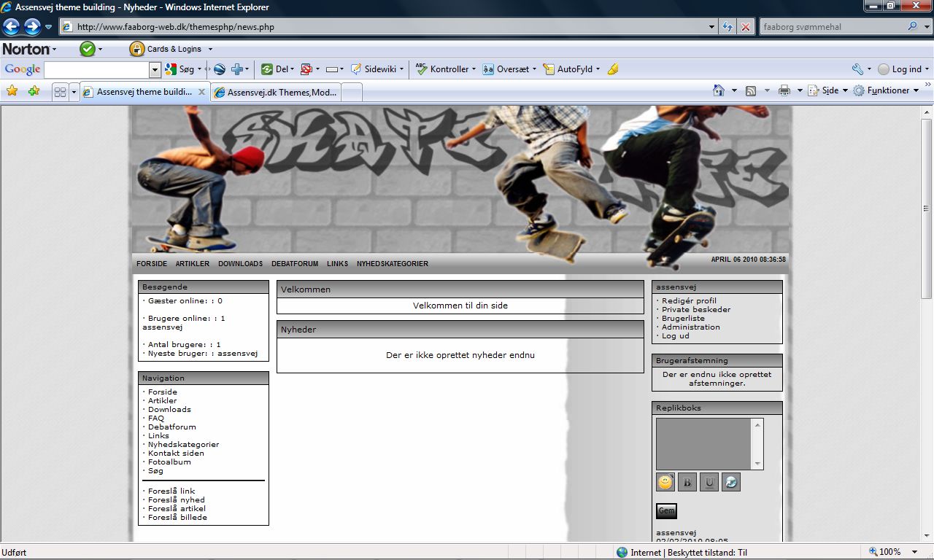Open the Administration link
934x560 pixels.
pyautogui.click(x=691, y=327)
